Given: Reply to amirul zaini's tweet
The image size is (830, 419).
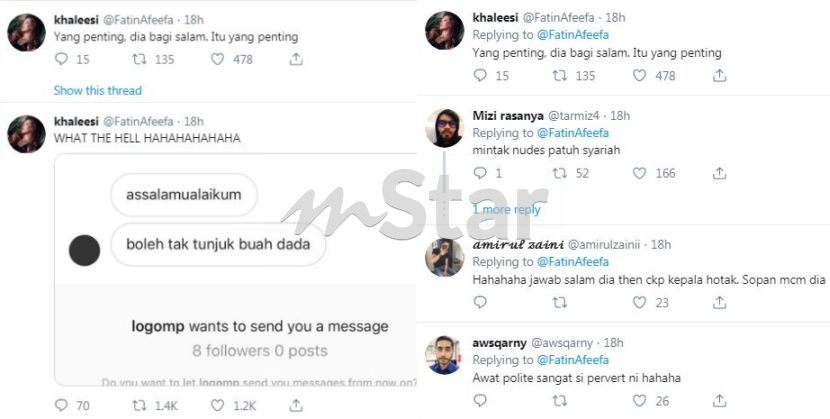Looking at the screenshot, I should pos(480,302).
